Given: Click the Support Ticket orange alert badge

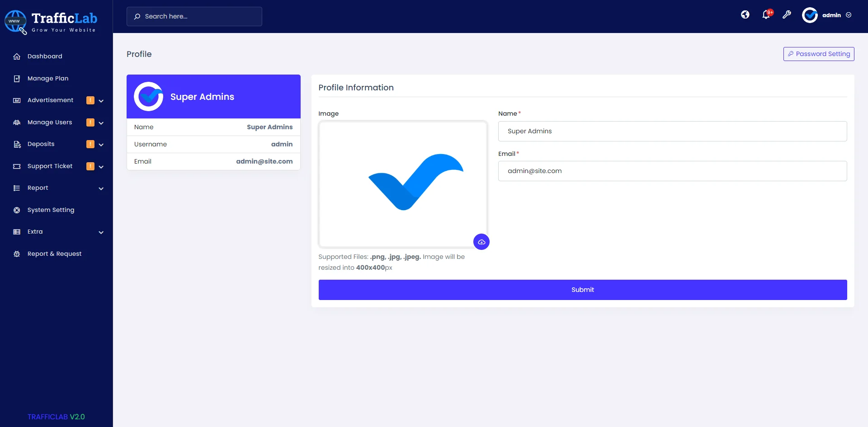Looking at the screenshot, I should pos(90,166).
